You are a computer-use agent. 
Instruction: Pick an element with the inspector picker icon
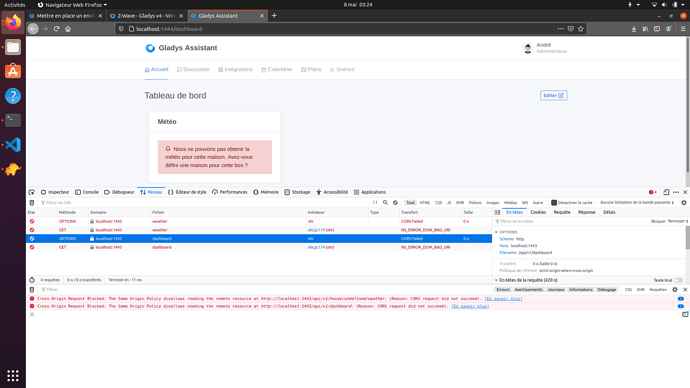32,192
